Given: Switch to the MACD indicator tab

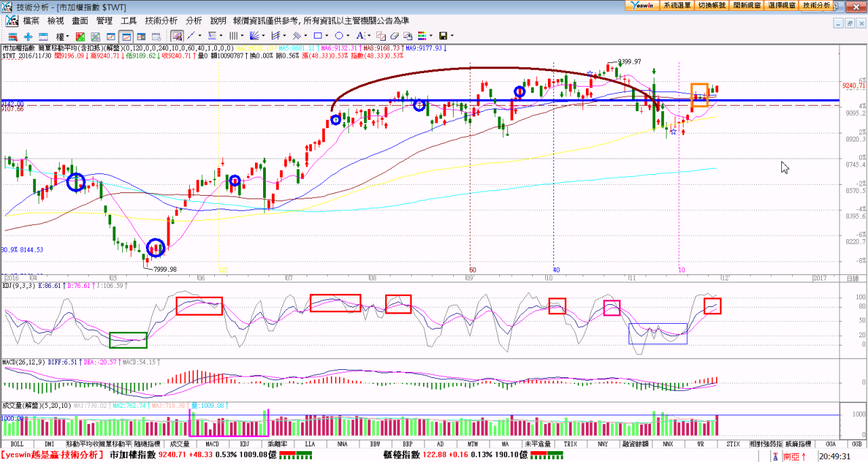Looking at the screenshot, I should 212,444.
